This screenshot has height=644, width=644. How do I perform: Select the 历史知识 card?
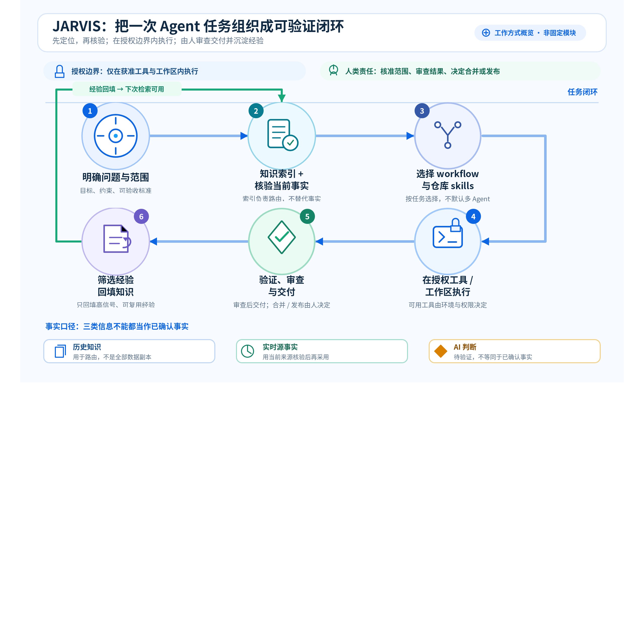click(129, 351)
